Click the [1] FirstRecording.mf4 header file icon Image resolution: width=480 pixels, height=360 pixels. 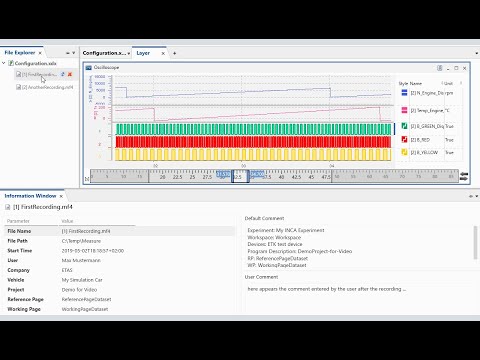(8, 207)
